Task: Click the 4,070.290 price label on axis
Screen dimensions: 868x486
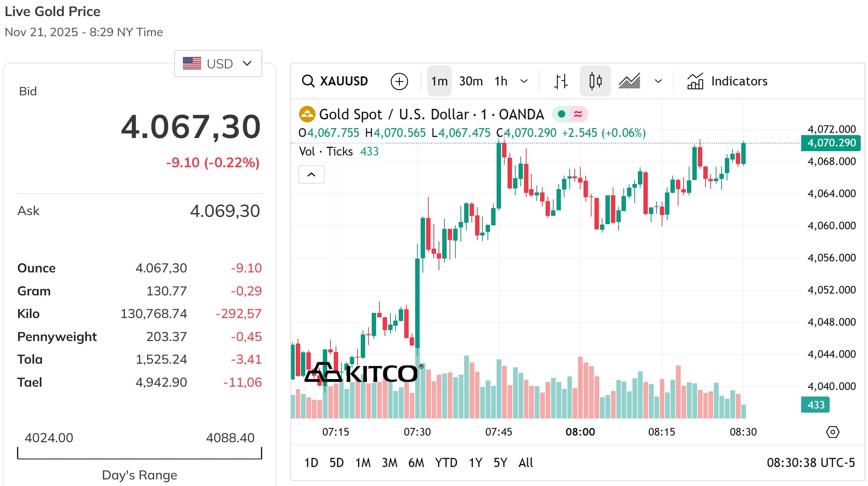Action: point(830,143)
